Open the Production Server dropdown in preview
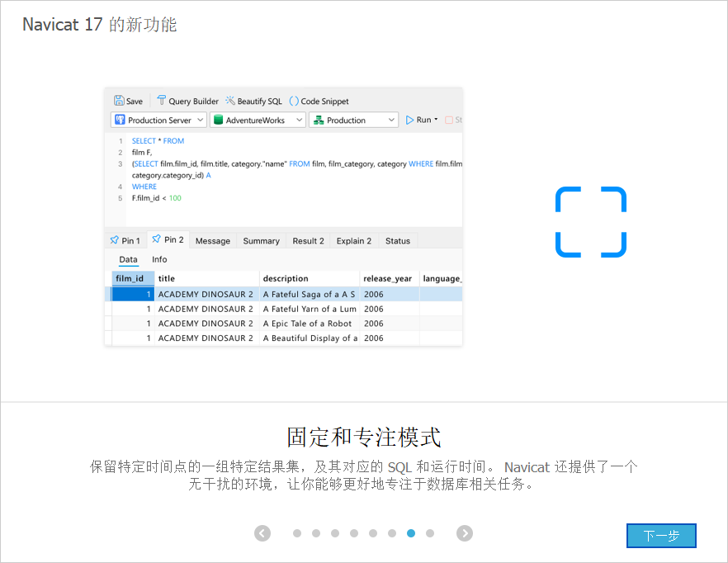728x563 pixels. tap(158, 120)
